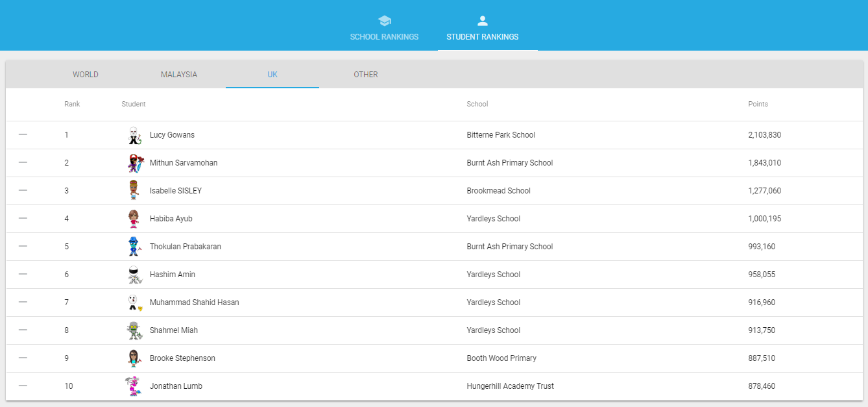Click the student name Muhammad Shahid Hasan

click(x=194, y=302)
